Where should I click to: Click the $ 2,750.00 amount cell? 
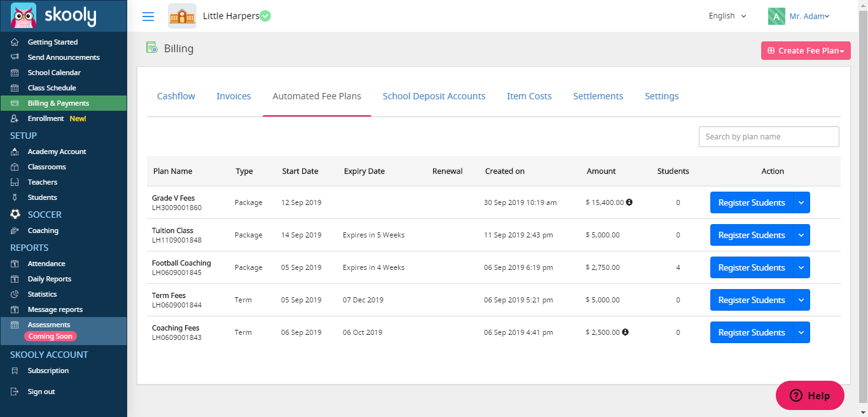click(602, 267)
